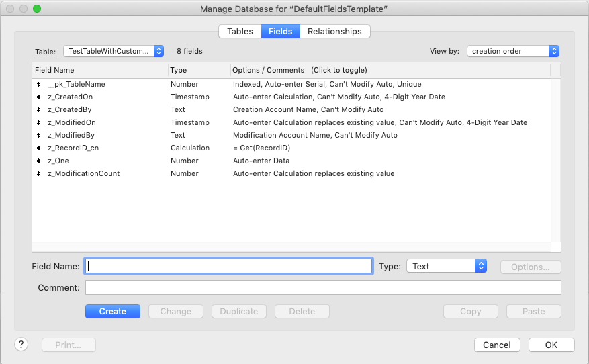Click the reorder handle beside __pk_TableName

(x=39, y=85)
